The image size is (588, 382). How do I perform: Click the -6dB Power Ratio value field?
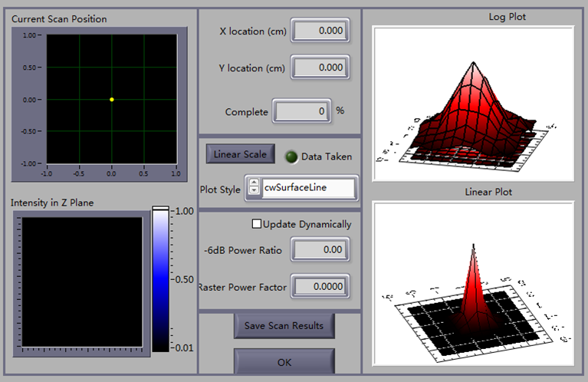tap(320, 249)
